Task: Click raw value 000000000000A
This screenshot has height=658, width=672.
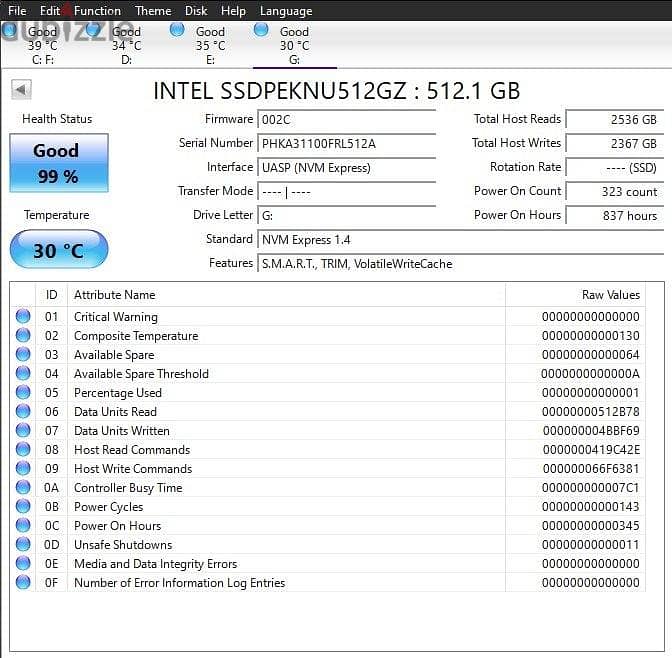Action: [591, 374]
